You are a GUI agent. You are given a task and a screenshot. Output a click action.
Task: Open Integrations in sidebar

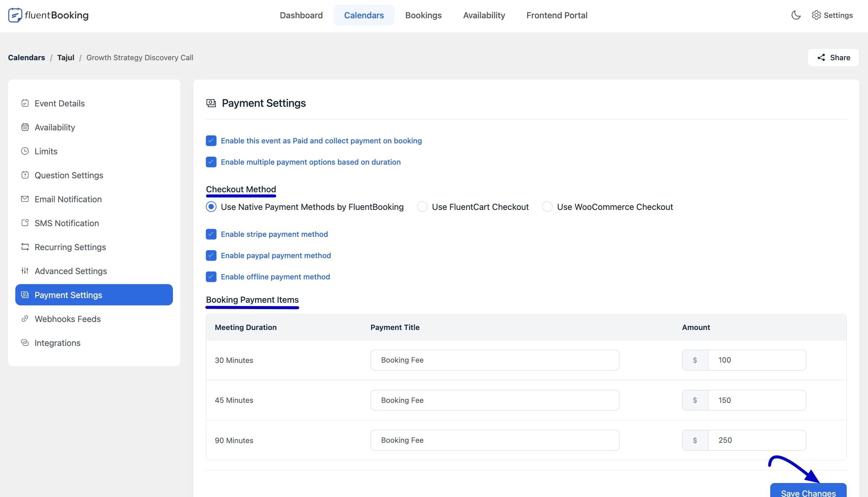94,342
